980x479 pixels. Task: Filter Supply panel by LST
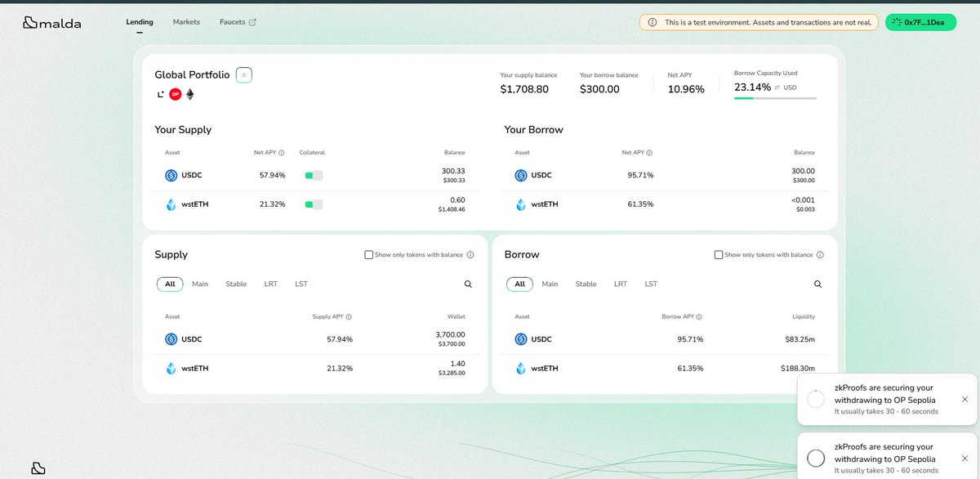click(x=301, y=284)
